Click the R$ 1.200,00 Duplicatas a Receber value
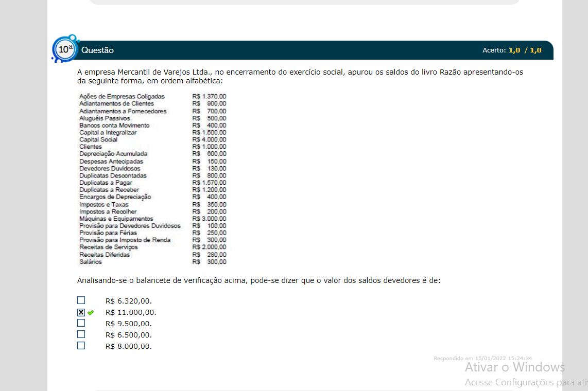Viewport: 588px width, 391px height. pyautogui.click(x=209, y=189)
